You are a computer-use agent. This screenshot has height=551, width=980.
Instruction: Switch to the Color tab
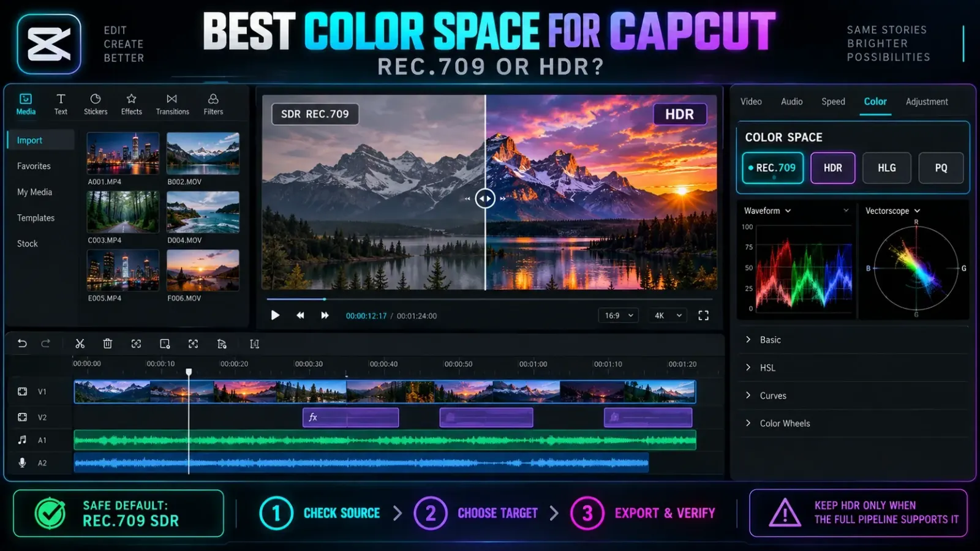(x=875, y=102)
